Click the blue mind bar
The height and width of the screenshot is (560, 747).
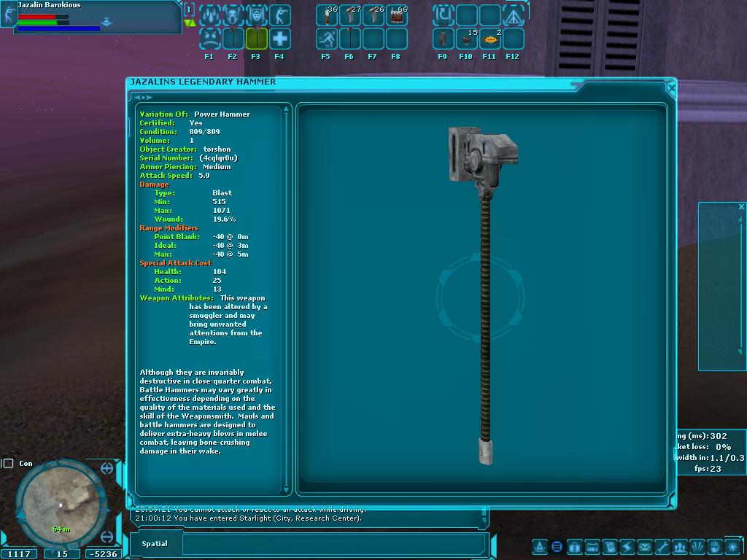tap(59, 28)
